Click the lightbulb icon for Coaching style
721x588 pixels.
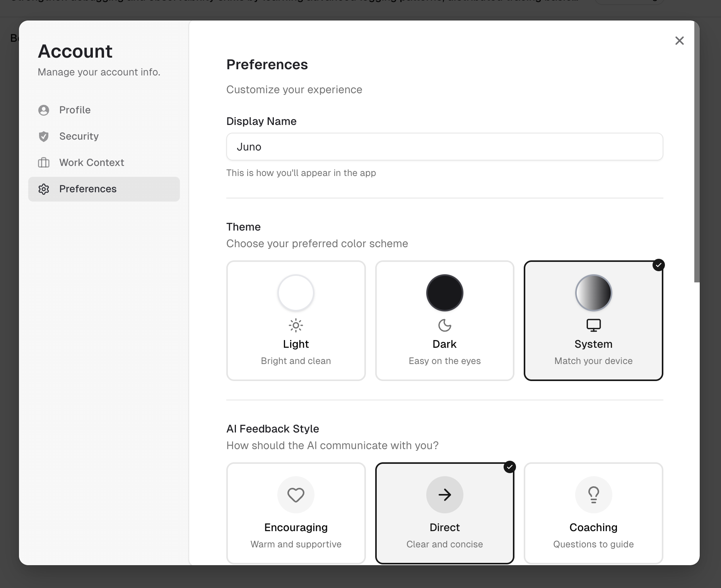point(593,495)
